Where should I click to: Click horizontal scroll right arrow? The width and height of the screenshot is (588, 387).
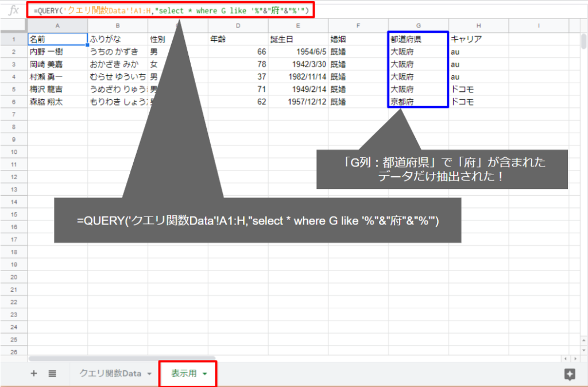point(575,359)
